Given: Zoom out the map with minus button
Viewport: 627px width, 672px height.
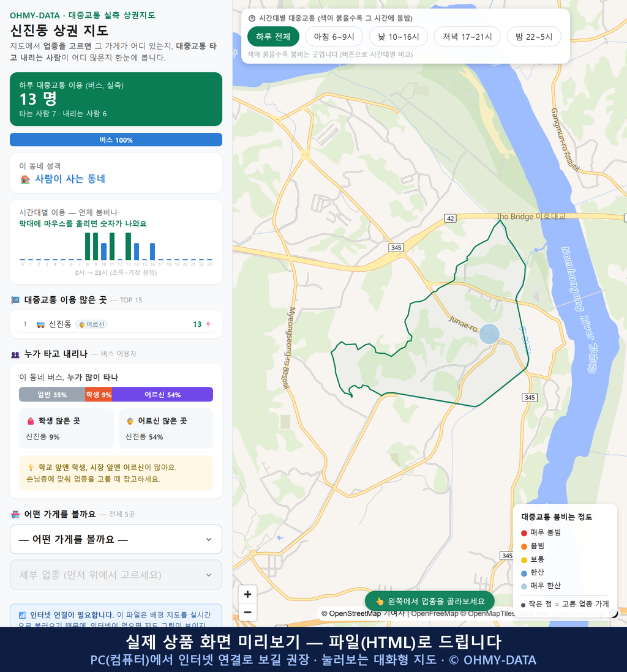Looking at the screenshot, I should click(247, 612).
